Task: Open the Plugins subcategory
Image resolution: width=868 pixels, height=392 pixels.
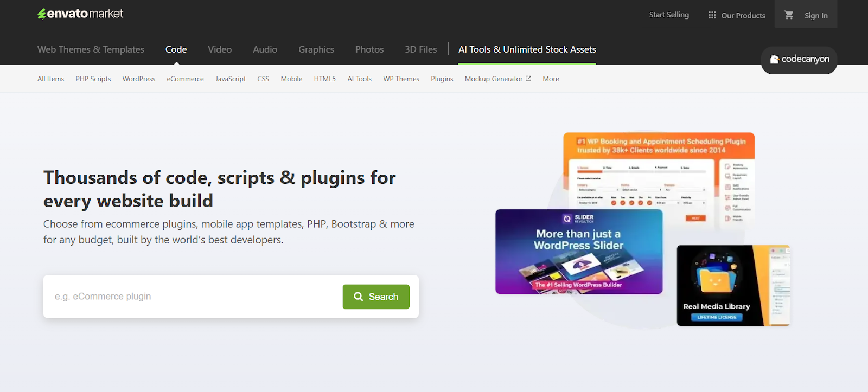Action: click(x=442, y=79)
